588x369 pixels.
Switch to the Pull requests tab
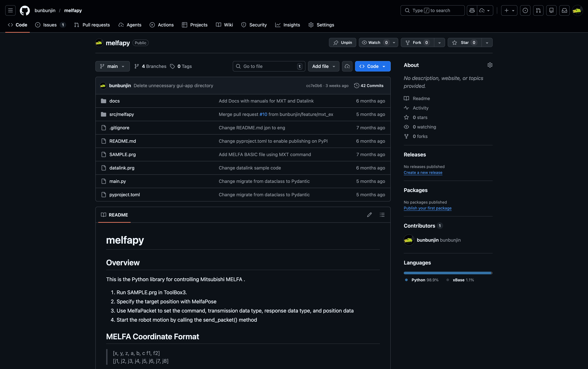[92, 25]
